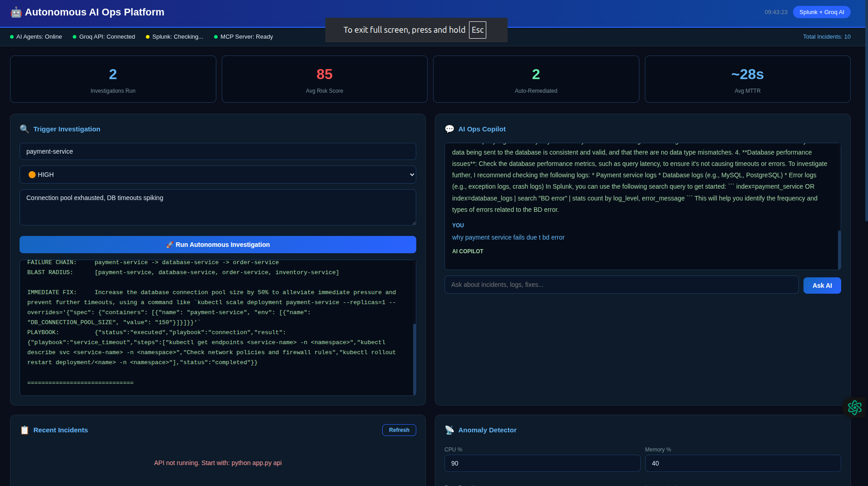
Task: Click the CPU % input field
Action: pos(542,463)
